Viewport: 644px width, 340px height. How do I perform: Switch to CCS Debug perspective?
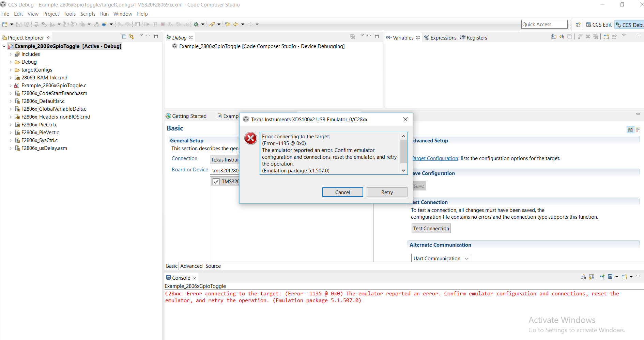(630, 25)
